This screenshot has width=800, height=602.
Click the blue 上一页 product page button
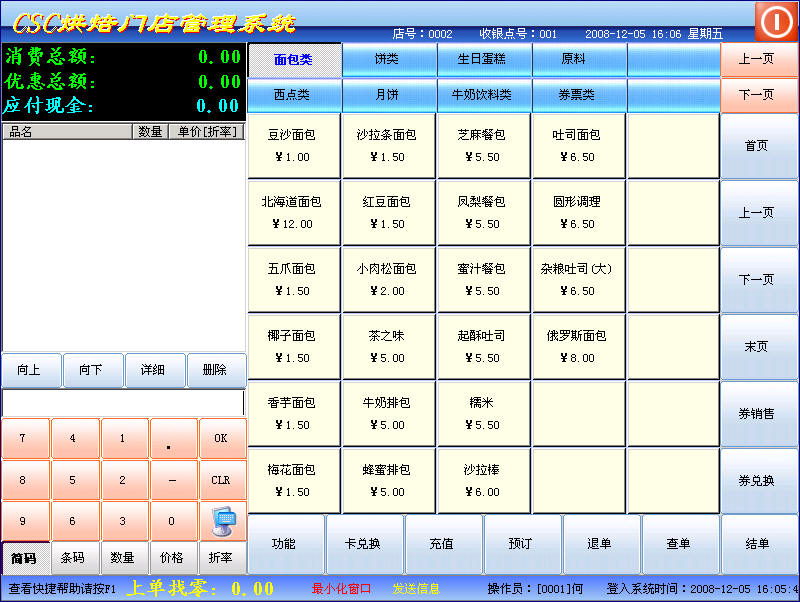pyautogui.click(x=759, y=213)
